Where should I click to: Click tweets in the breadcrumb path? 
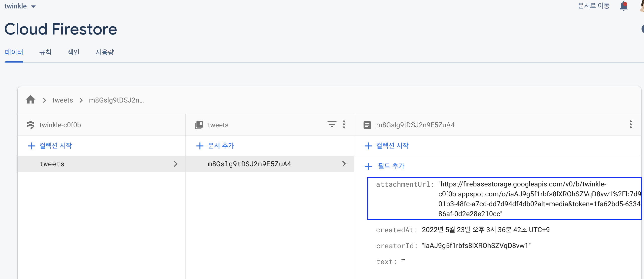tap(63, 100)
